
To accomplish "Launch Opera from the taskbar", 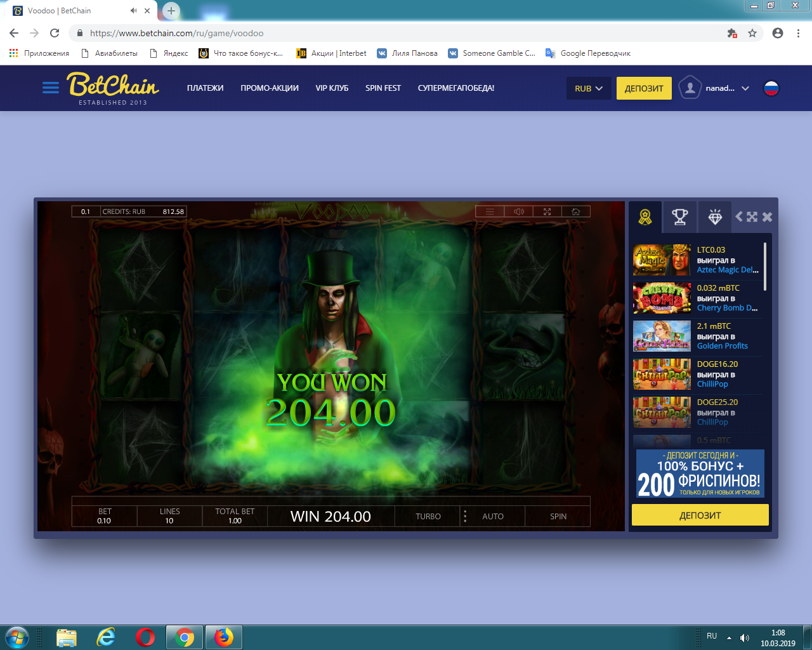I will tap(145, 637).
